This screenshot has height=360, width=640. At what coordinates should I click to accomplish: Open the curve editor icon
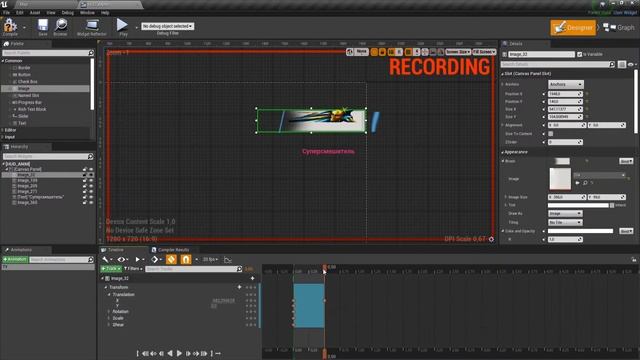tap(228, 260)
